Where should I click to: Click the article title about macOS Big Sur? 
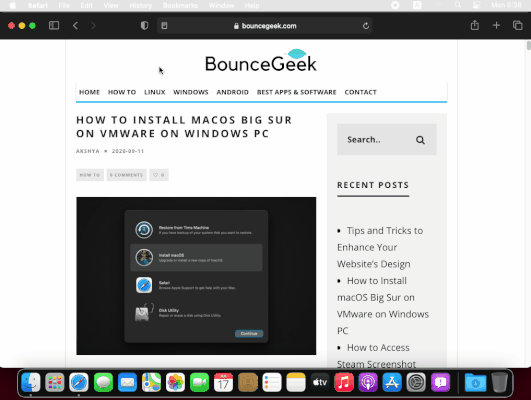point(184,127)
